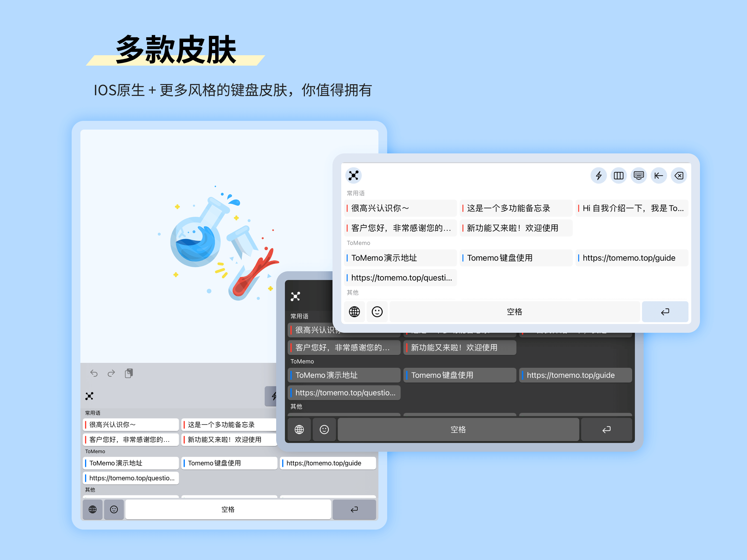
Task: Tap the return key in gray keyboard
Action: pyautogui.click(x=354, y=509)
